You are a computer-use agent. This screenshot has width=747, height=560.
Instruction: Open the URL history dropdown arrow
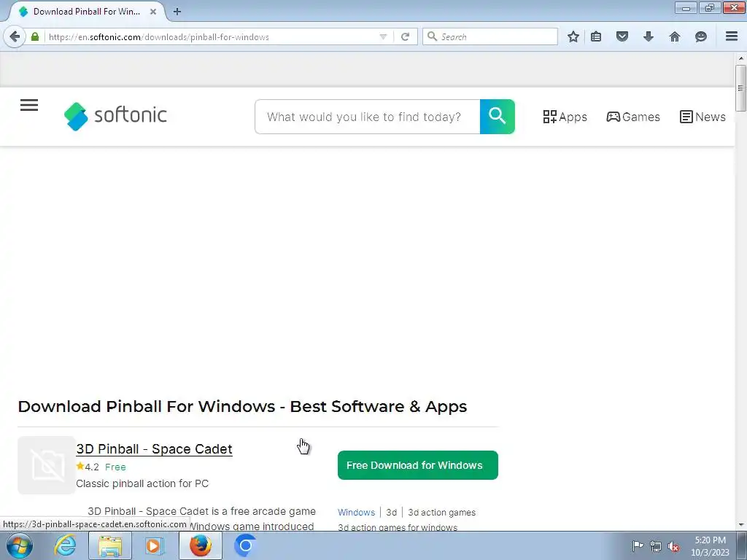383,36
